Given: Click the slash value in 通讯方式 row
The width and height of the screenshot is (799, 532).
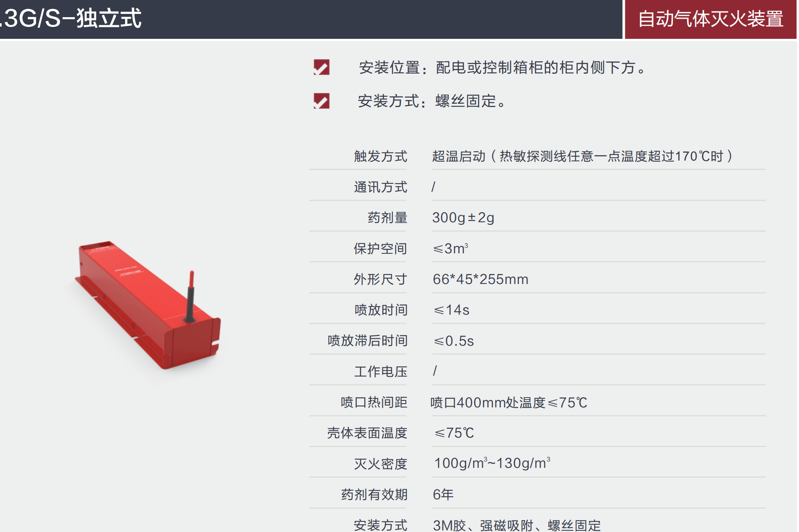Looking at the screenshot, I should (433, 187).
